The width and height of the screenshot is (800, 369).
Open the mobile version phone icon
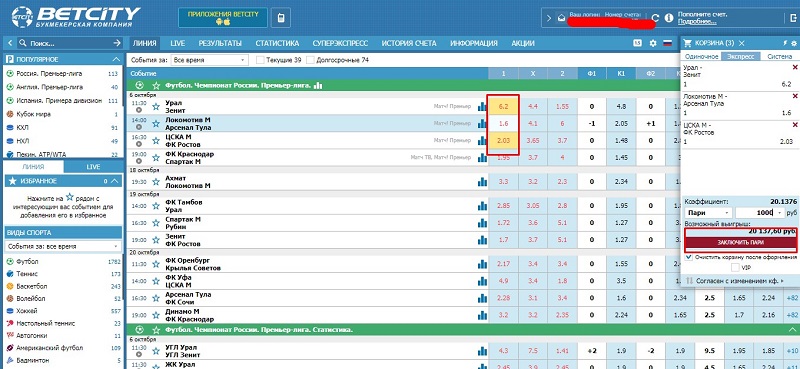[x=280, y=18]
